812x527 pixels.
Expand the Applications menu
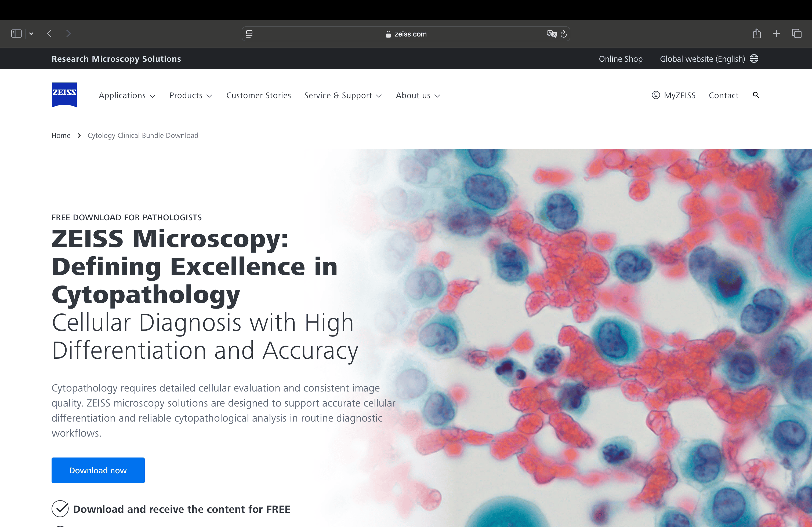tap(127, 96)
